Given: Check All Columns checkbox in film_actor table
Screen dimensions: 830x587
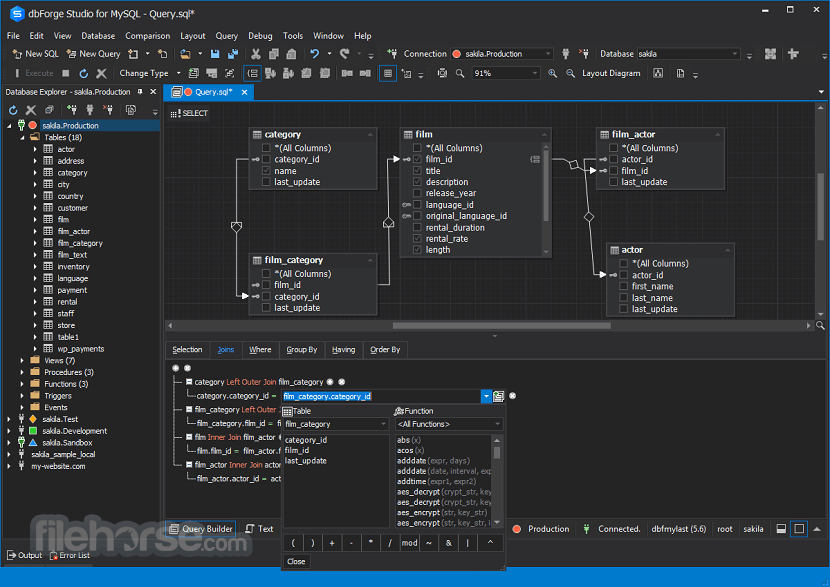Looking at the screenshot, I should click(613, 148).
